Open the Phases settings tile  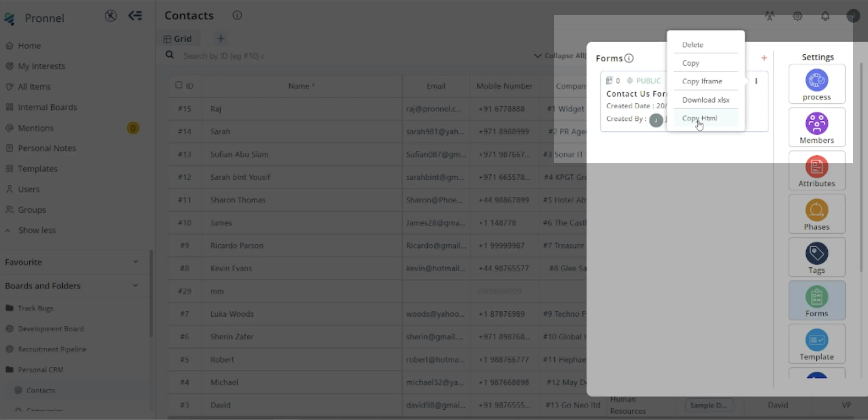point(817,214)
